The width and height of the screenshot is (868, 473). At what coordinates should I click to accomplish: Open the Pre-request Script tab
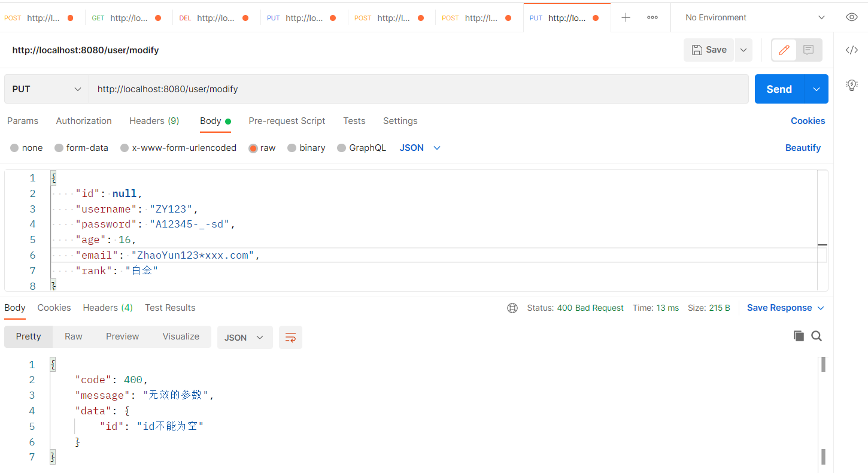[287, 121]
